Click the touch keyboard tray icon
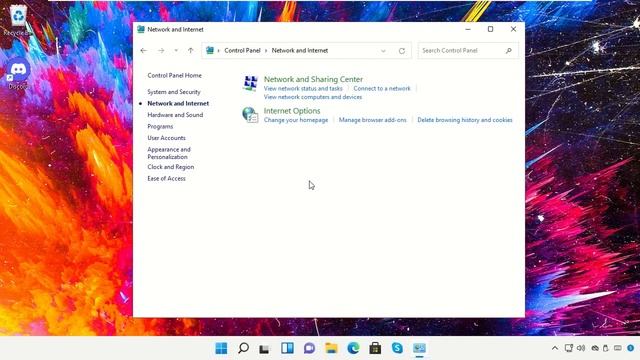The image size is (640, 360). point(618,348)
